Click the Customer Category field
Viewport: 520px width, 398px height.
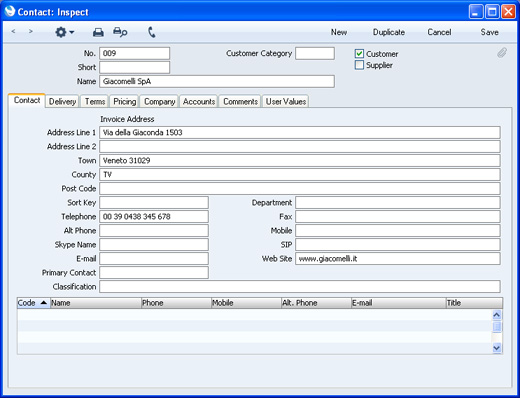[315, 53]
